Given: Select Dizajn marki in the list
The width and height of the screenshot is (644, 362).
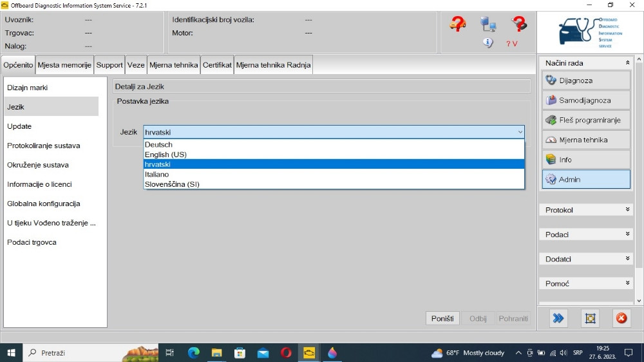Looking at the screenshot, I should click(x=52, y=88).
